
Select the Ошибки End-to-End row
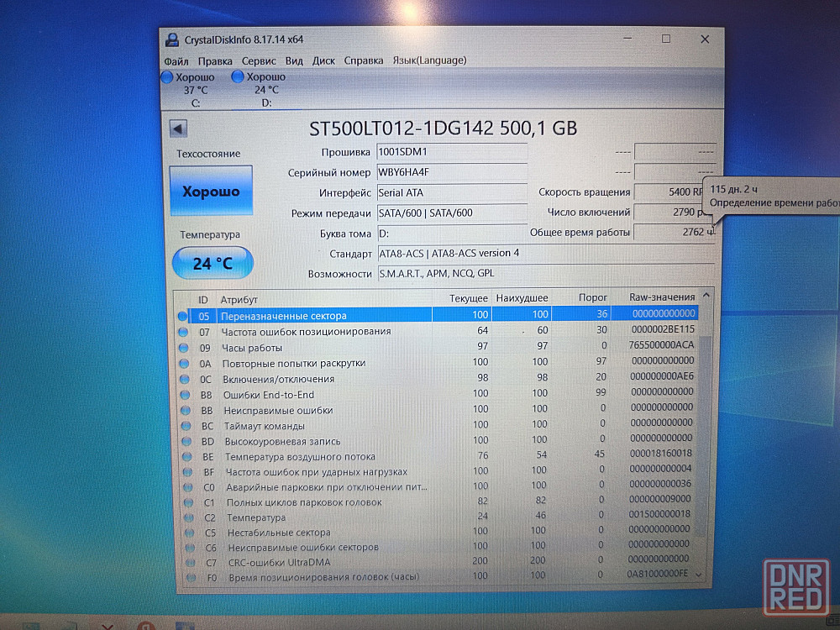pyautogui.click(x=437, y=393)
